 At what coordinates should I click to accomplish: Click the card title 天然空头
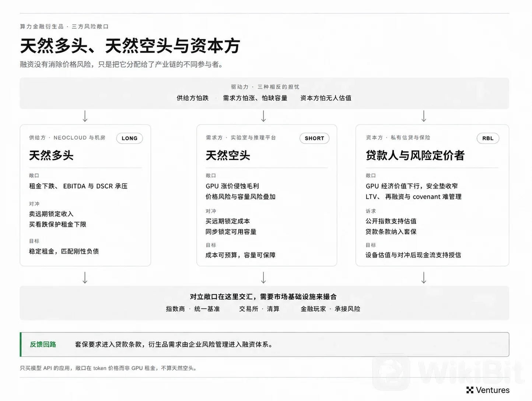(228, 155)
